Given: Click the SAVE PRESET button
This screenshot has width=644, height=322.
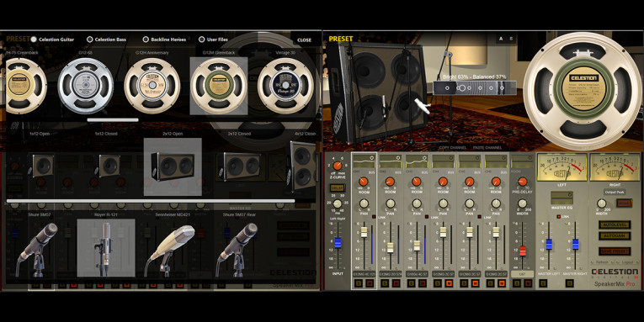Looking at the screenshot, I should pos(614,251).
